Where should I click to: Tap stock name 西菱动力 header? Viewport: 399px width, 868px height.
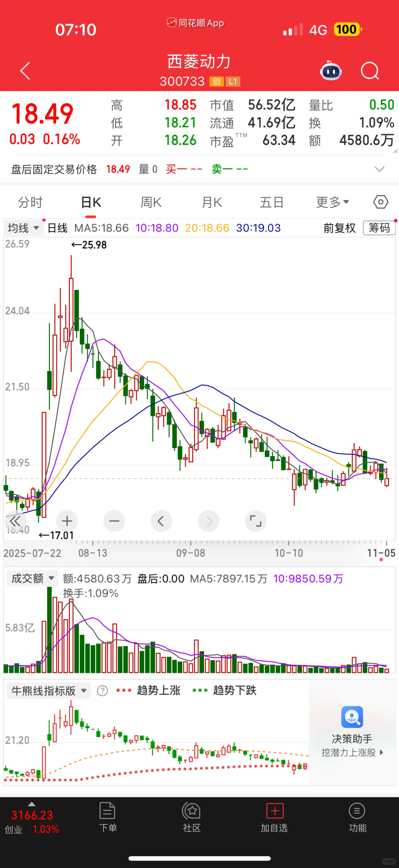click(199, 61)
